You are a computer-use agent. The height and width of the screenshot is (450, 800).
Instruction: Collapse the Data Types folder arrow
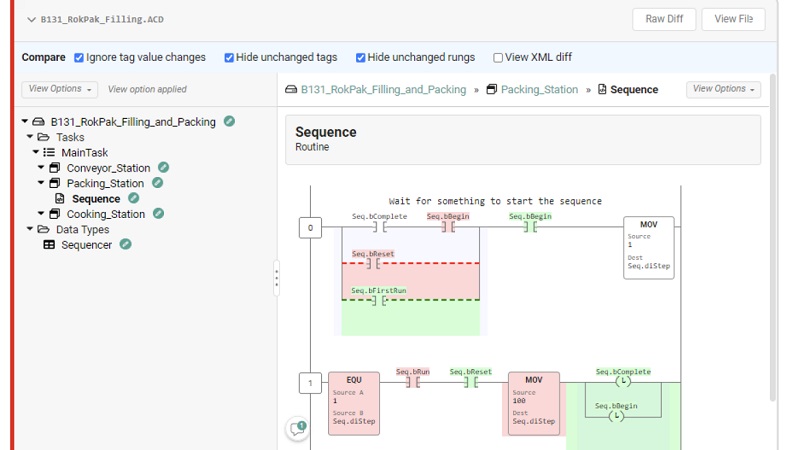[30, 229]
